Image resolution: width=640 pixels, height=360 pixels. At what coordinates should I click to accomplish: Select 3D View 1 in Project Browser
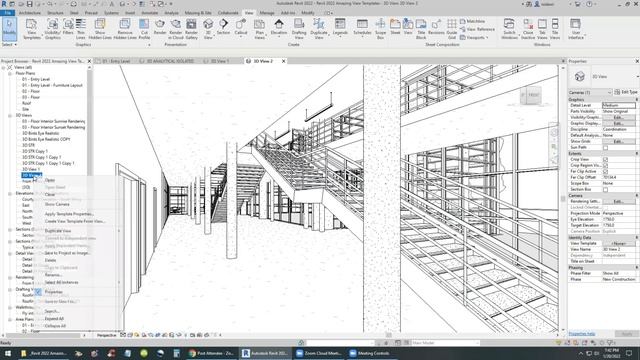click(x=31, y=169)
